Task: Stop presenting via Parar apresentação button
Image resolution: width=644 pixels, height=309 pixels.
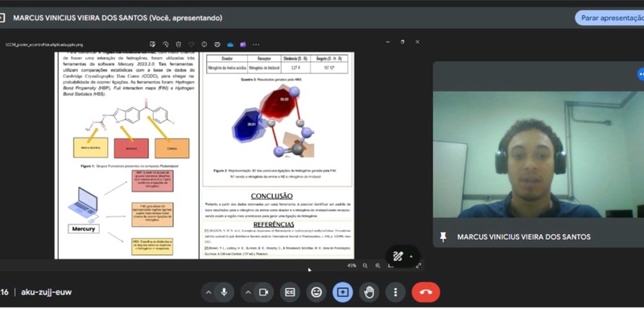Action: click(609, 18)
